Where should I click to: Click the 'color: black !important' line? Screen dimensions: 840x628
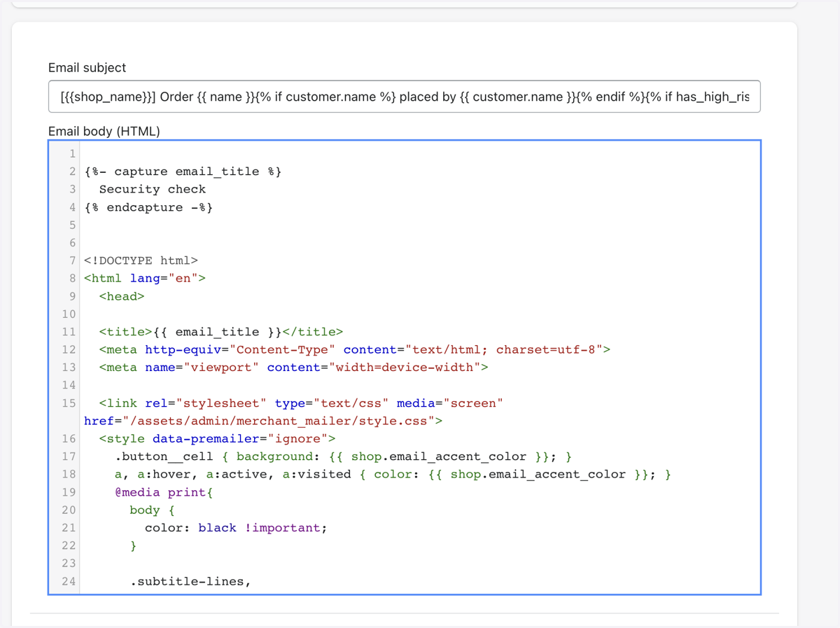point(236,528)
